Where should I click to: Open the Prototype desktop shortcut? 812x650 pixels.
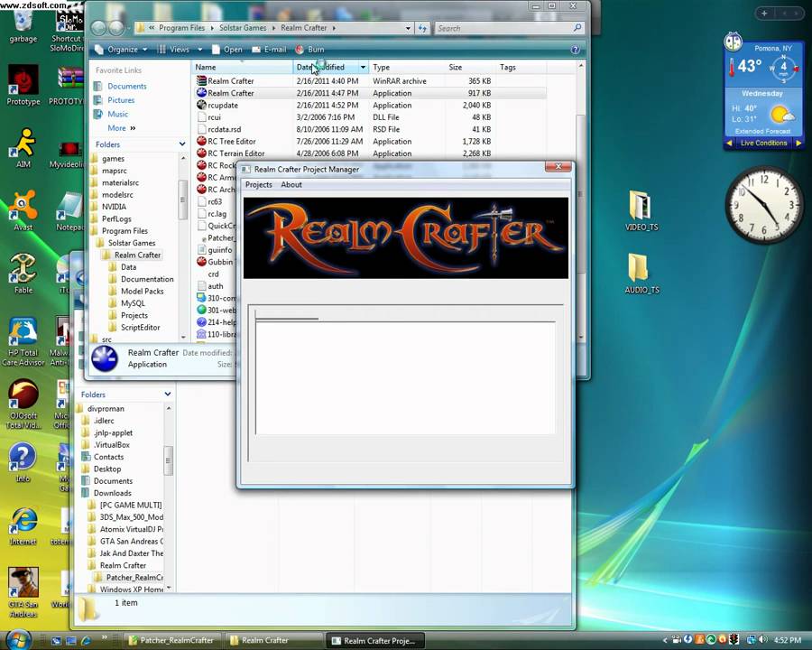[x=23, y=86]
